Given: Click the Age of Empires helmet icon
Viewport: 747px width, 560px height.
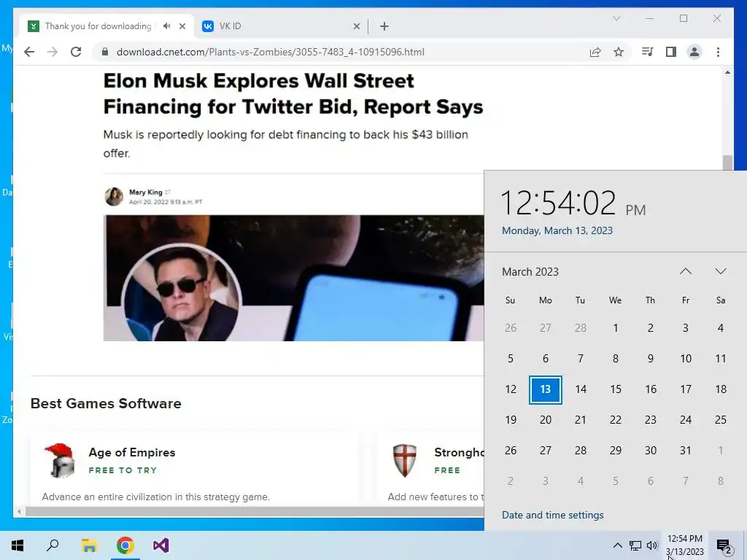Looking at the screenshot, I should [60, 461].
